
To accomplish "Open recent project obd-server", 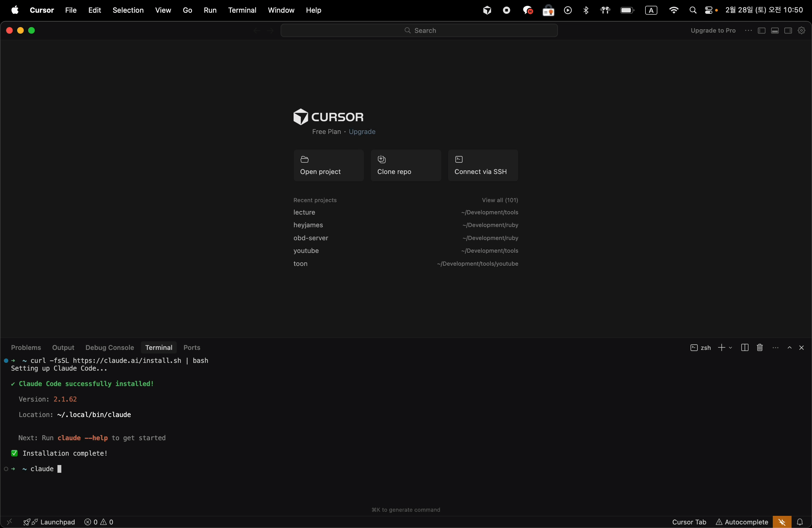I will click(x=406, y=238).
